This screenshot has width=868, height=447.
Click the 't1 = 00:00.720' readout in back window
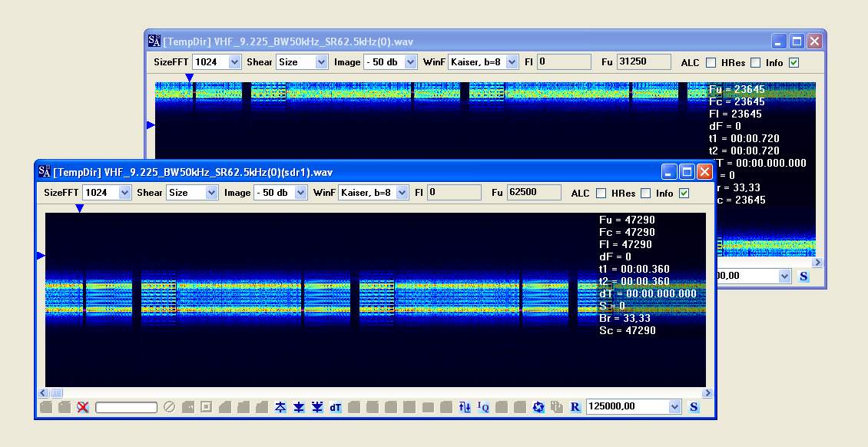click(x=744, y=139)
